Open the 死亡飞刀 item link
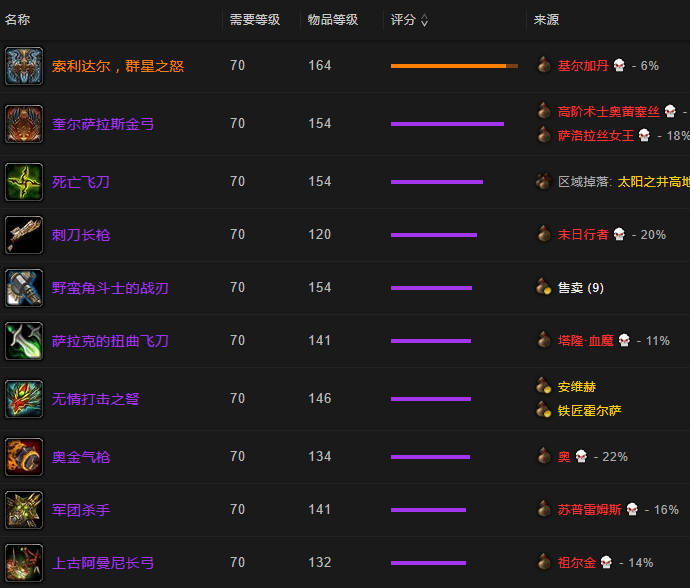This screenshot has height=588, width=690. click(x=81, y=182)
